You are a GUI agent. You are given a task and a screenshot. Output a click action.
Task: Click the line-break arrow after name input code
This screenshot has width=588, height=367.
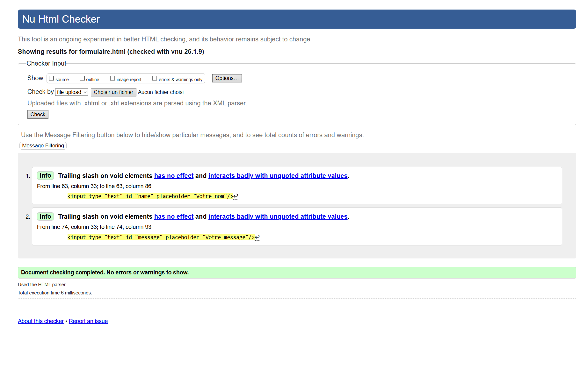click(236, 196)
